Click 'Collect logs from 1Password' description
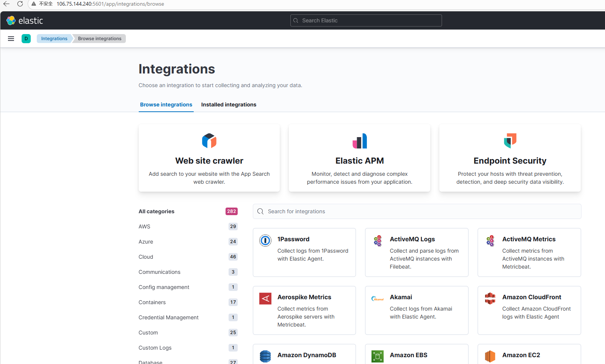 313,255
